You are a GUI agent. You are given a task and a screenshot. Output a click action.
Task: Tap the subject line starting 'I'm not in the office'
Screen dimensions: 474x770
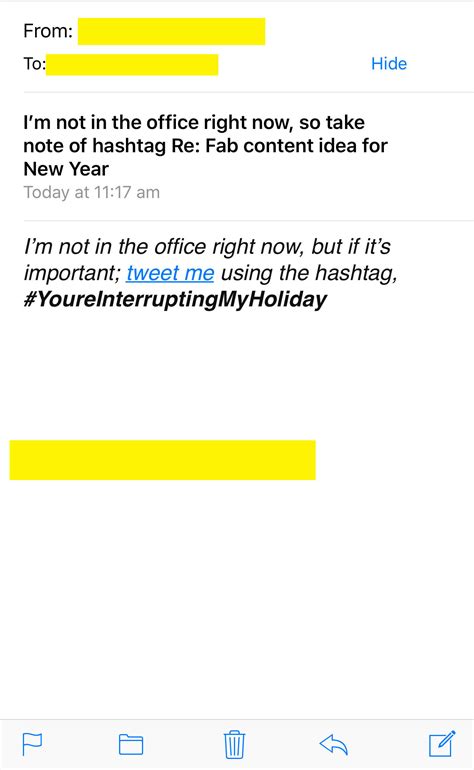coord(205,145)
